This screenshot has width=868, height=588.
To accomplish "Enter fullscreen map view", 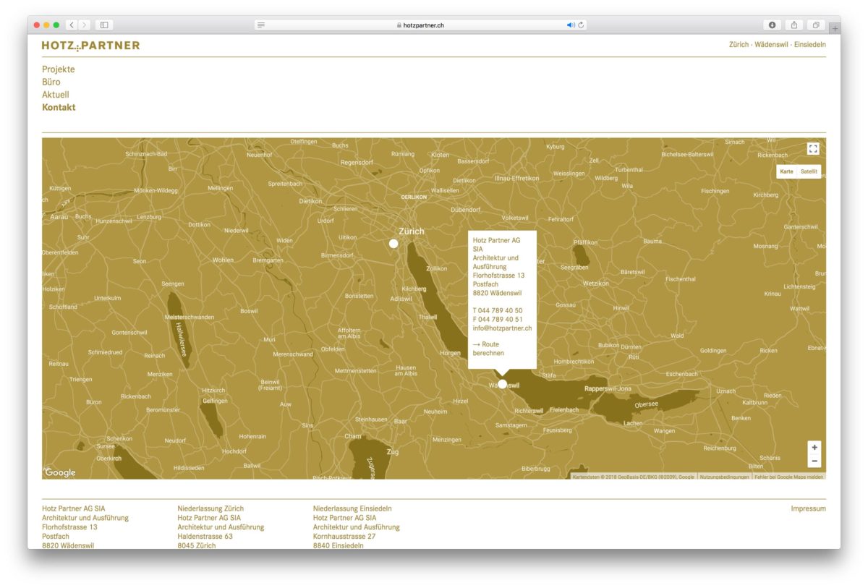I will coord(813,149).
